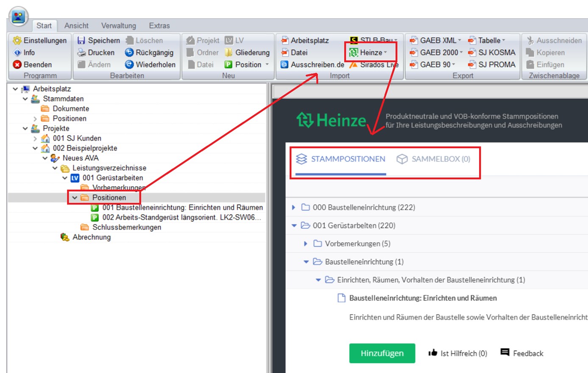The width and height of the screenshot is (588, 373).
Task: Switch to SAMMELBOX (0) tab
Action: pos(433,159)
